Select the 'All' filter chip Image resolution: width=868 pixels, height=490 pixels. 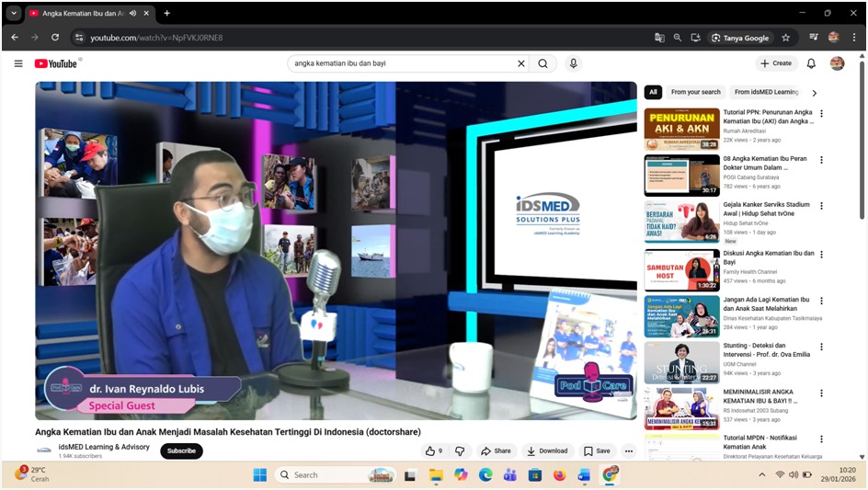[653, 92]
